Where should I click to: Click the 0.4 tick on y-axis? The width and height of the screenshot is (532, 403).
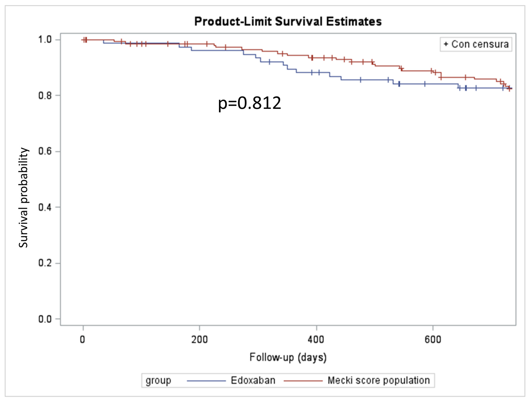coord(45,207)
